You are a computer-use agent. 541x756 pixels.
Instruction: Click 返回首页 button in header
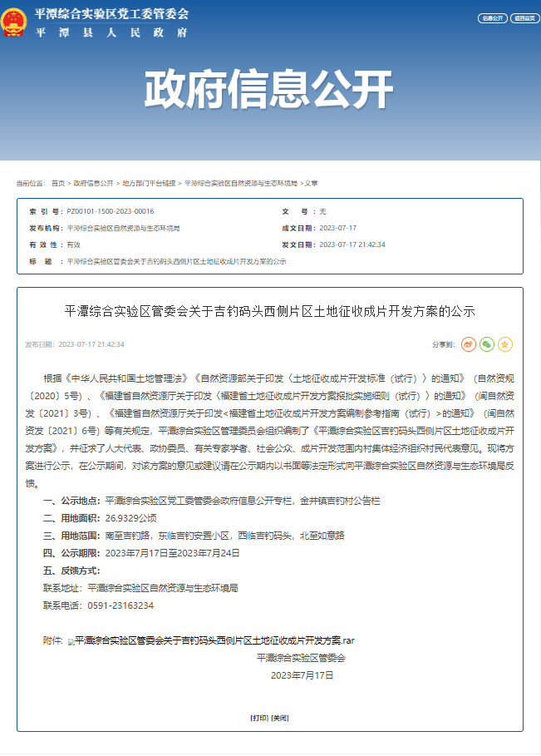click(x=524, y=18)
